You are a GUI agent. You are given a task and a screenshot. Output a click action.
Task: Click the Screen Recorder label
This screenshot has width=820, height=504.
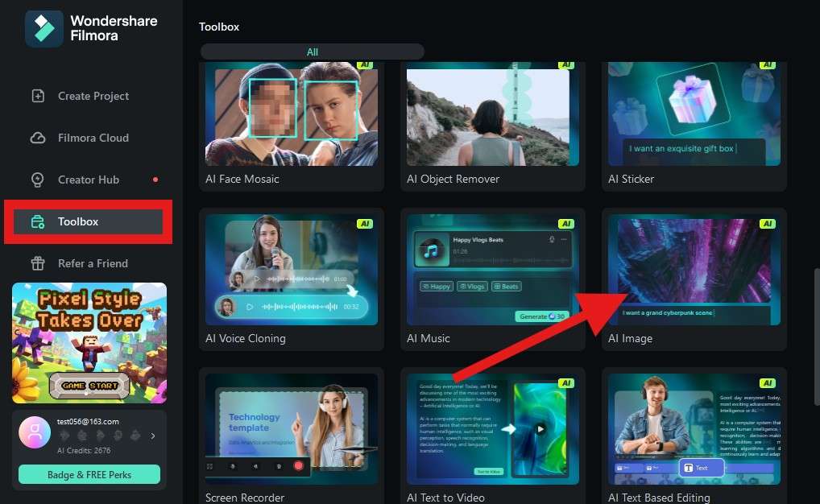(x=245, y=498)
